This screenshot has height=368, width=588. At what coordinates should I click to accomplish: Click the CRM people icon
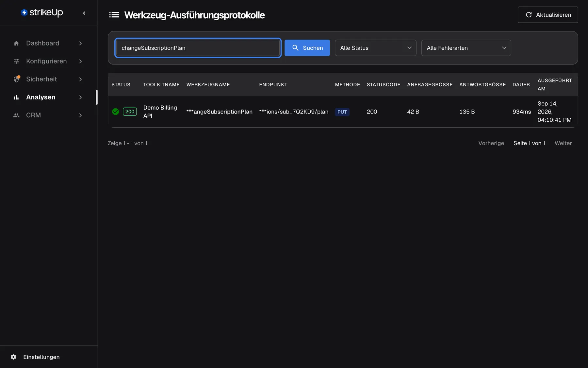[x=16, y=115]
